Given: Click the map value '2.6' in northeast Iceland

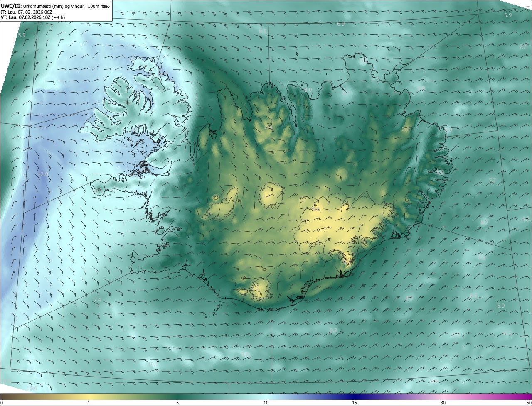Looking at the screenshot, I should [406, 130].
